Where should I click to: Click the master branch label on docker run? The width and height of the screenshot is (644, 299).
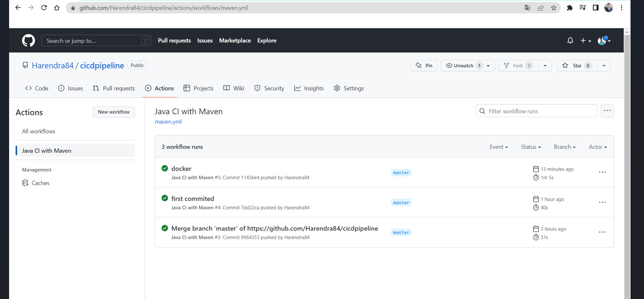[401, 173]
